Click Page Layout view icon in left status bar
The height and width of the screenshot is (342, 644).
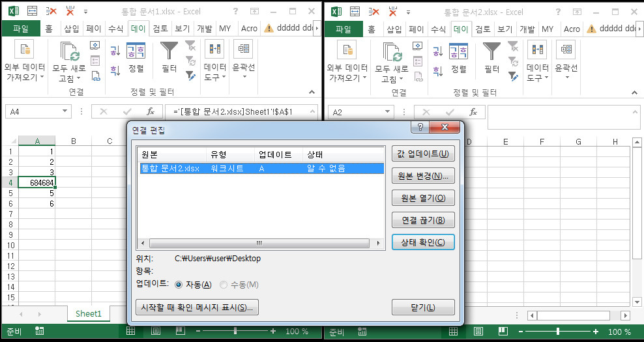(x=156, y=332)
